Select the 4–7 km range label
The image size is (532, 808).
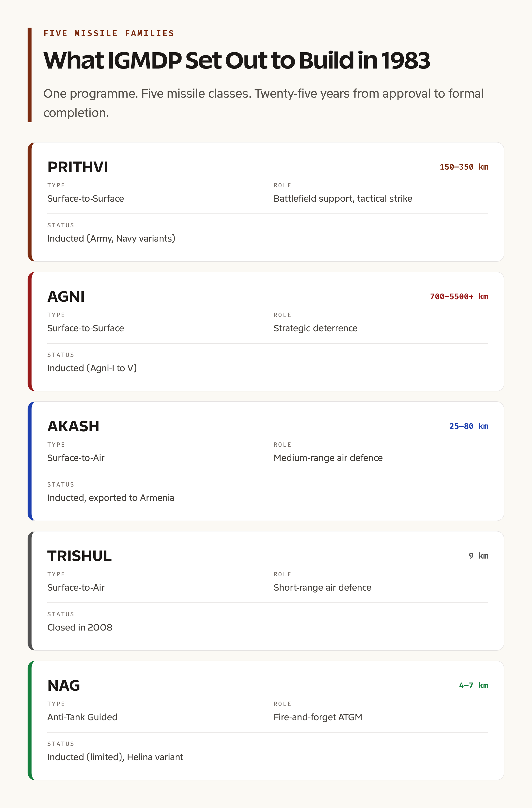[x=474, y=686]
